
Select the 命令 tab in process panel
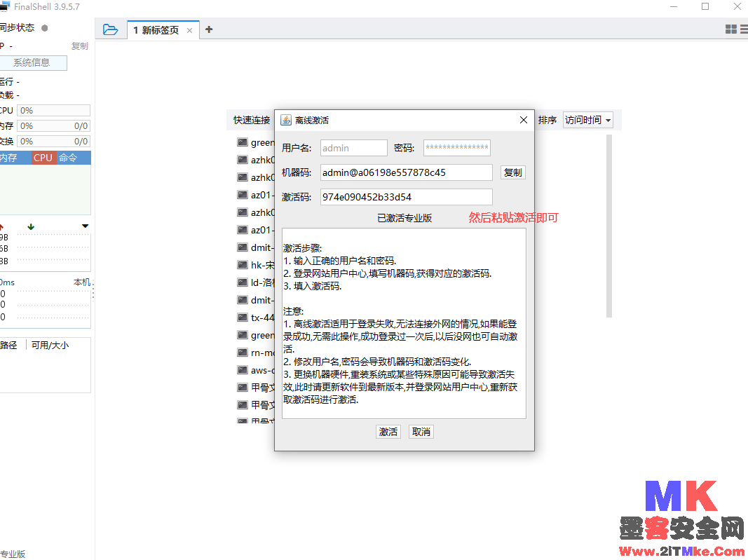pos(68,158)
